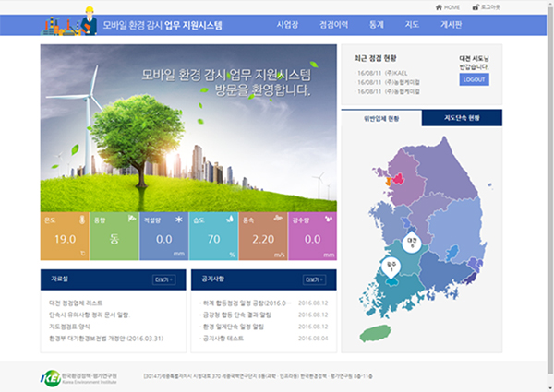The width and height of the screenshot is (554, 392).
Task: Click the precipitation icon on purple tile
Action: tap(331, 221)
